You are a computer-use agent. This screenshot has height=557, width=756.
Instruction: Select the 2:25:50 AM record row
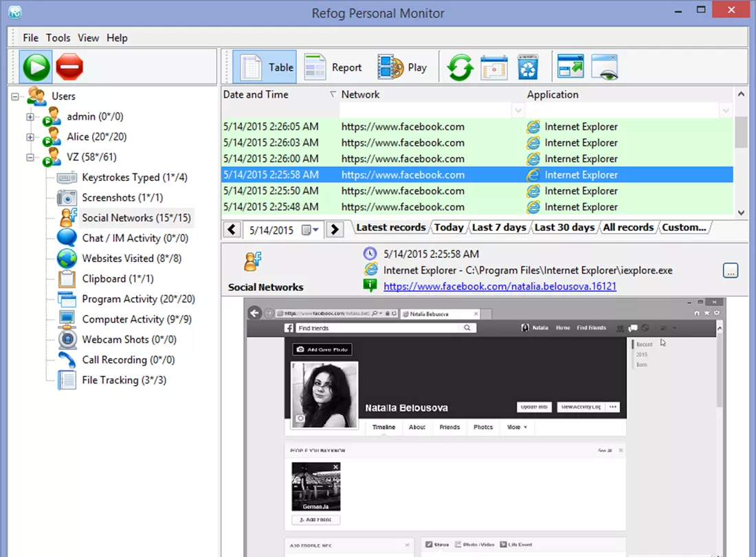click(478, 191)
